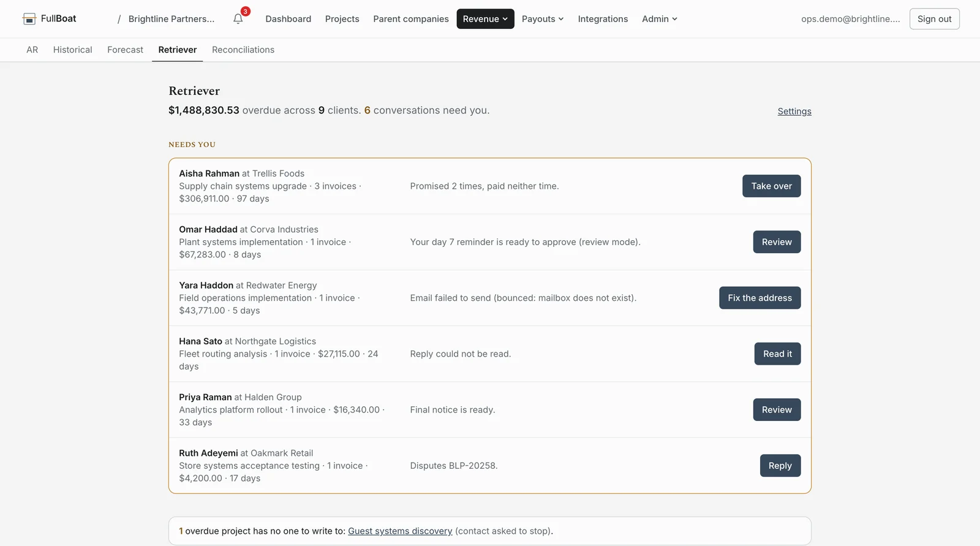Go to Dashboard

click(x=288, y=19)
